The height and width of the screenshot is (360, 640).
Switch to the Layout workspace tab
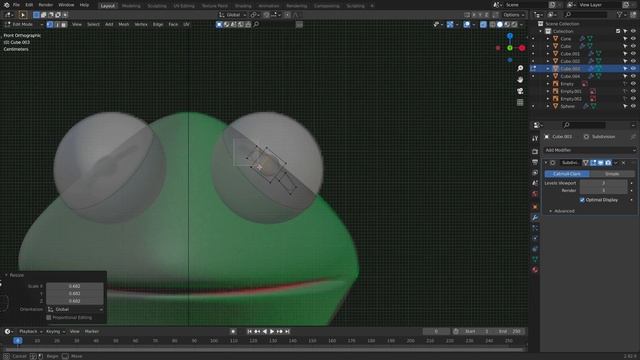(x=108, y=6)
